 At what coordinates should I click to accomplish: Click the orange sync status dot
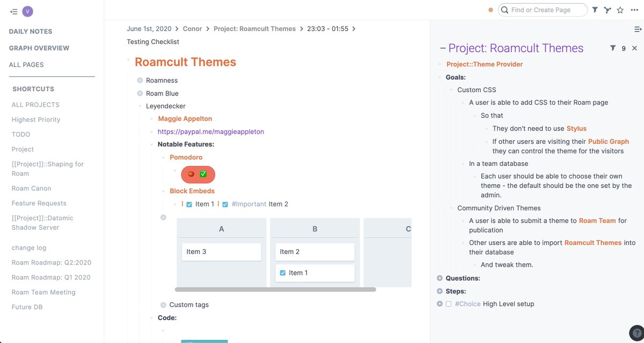tap(491, 10)
